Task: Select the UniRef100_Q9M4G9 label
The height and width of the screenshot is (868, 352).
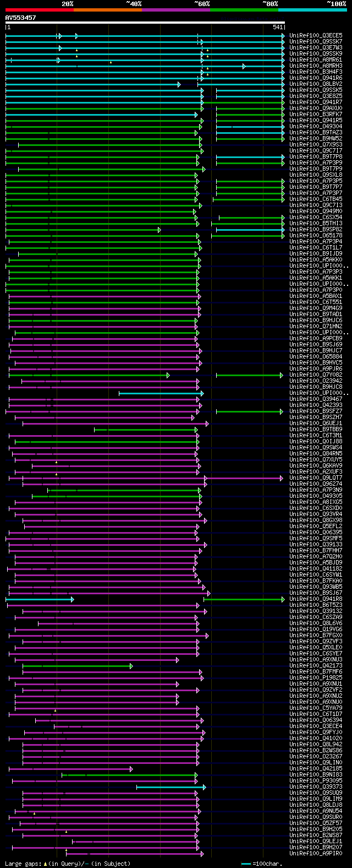Action: point(316,308)
